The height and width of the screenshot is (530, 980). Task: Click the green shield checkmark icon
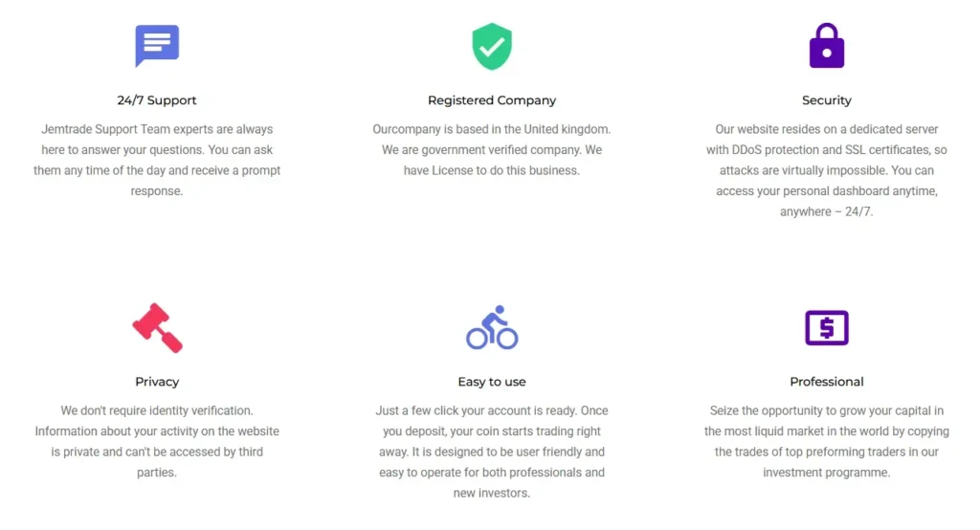point(492,46)
